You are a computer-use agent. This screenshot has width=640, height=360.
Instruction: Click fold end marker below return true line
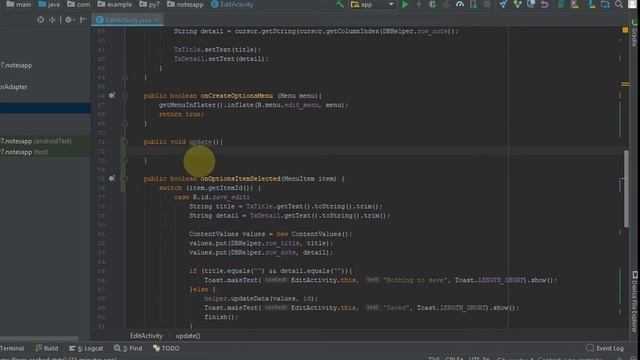pyautogui.click(x=125, y=123)
